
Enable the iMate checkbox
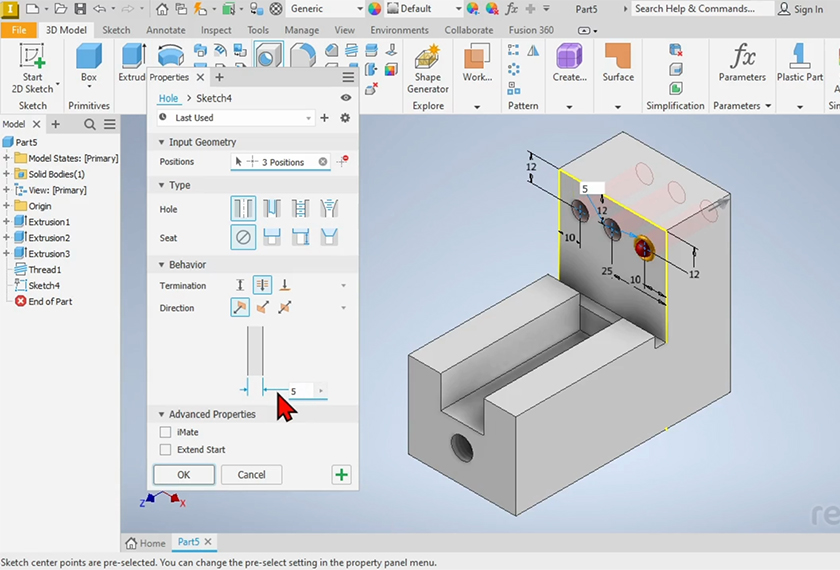[166, 433]
